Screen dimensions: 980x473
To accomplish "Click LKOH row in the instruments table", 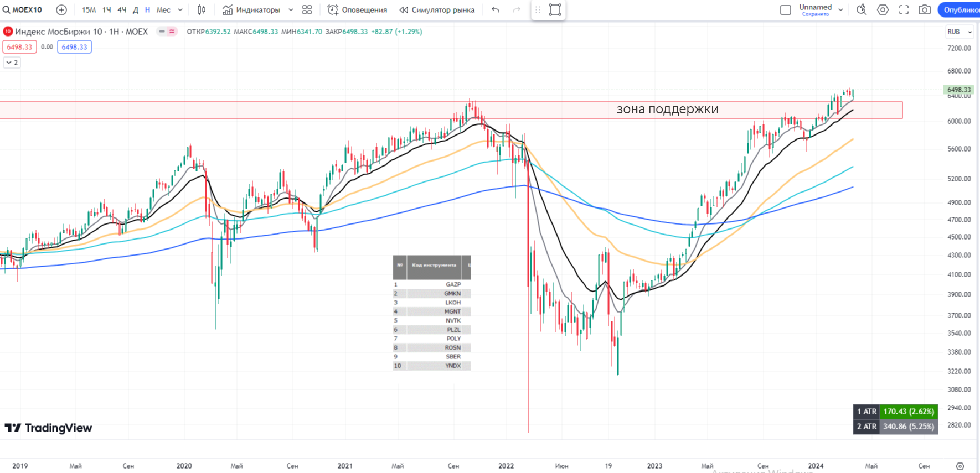I will click(432, 303).
